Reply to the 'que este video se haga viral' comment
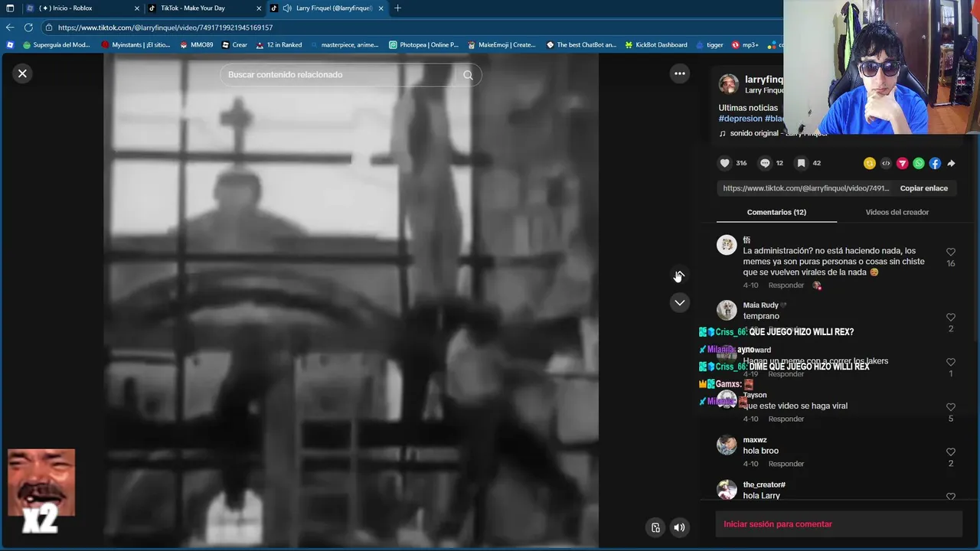The image size is (980, 551). coord(786,419)
